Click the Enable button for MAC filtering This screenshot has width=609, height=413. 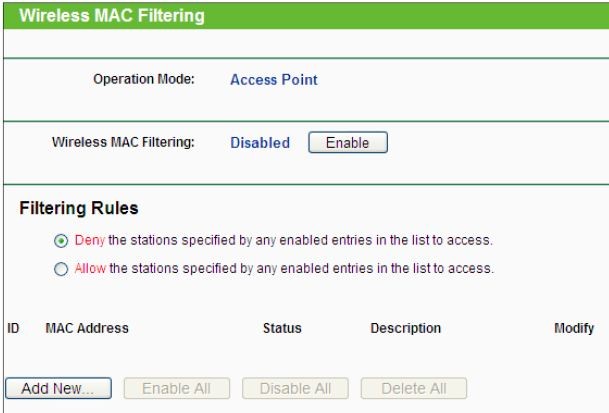pyautogui.click(x=347, y=143)
